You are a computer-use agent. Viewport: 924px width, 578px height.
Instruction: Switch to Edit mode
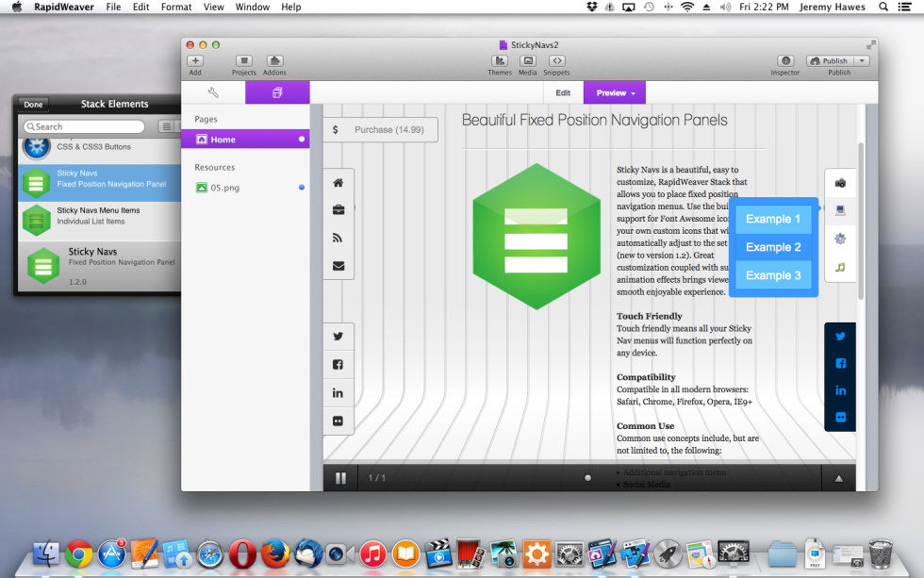563,92
